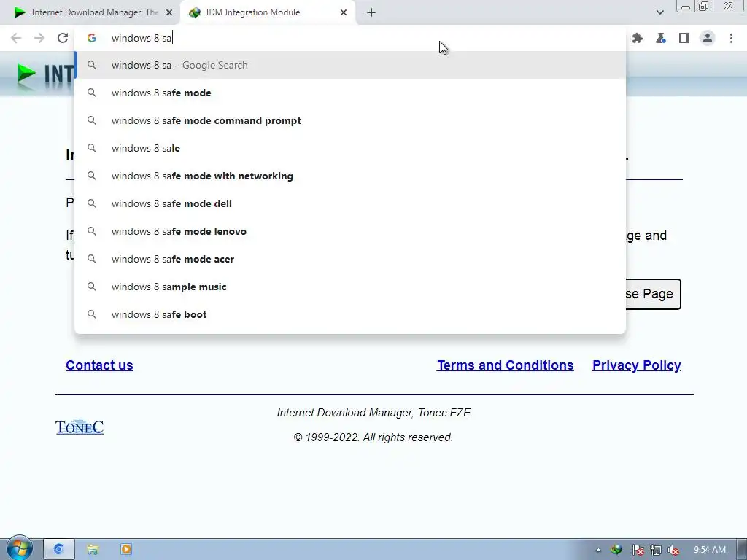Screen dimensions: 747x560
Task: Show hidden tray icons arrow
Action: (x=598, y=550)
